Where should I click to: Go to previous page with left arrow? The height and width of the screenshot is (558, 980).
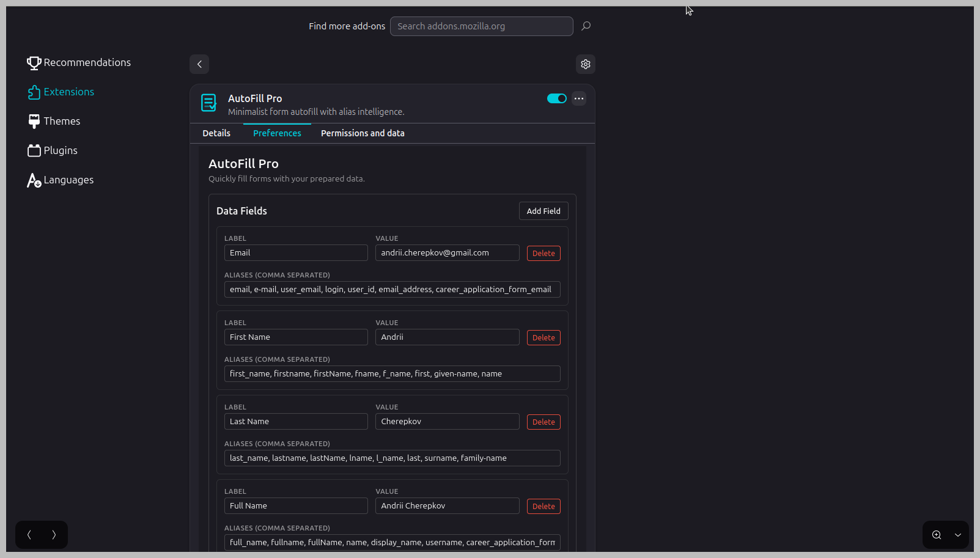(x=29, y=535)
